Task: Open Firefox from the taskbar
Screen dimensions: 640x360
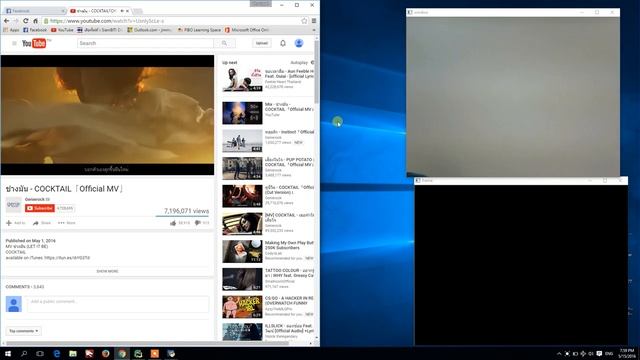Action: click(106, 353)
